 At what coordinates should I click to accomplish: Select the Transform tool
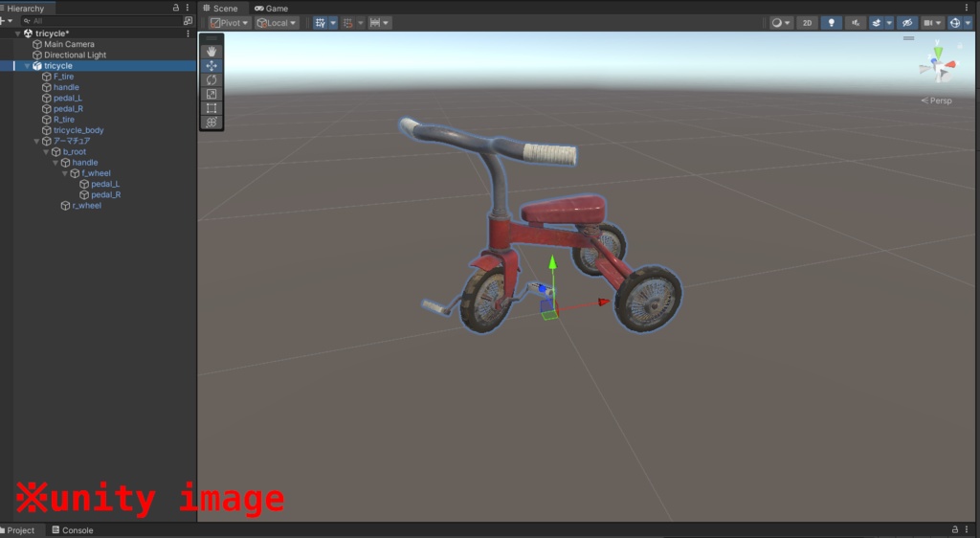[x=212, y=122]
